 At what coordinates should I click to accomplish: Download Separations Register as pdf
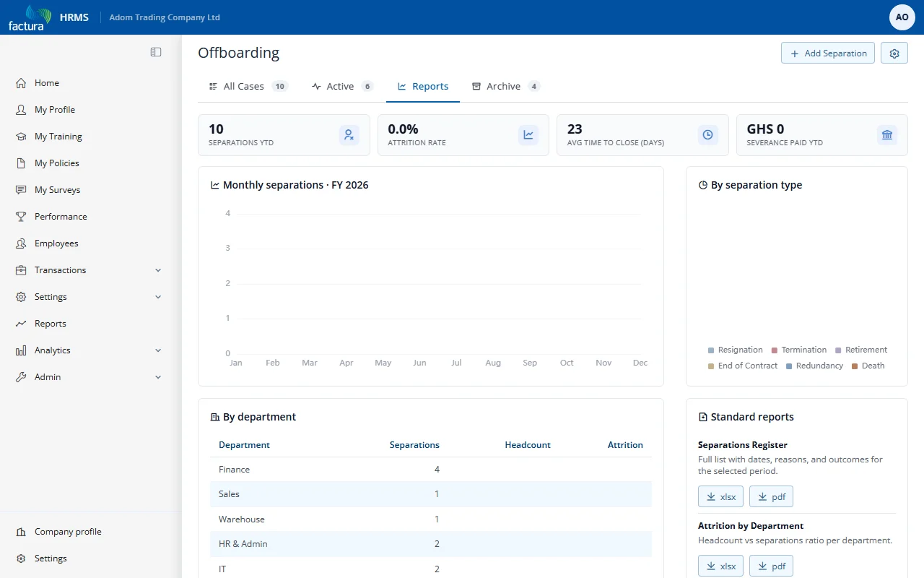coord(771,496)
